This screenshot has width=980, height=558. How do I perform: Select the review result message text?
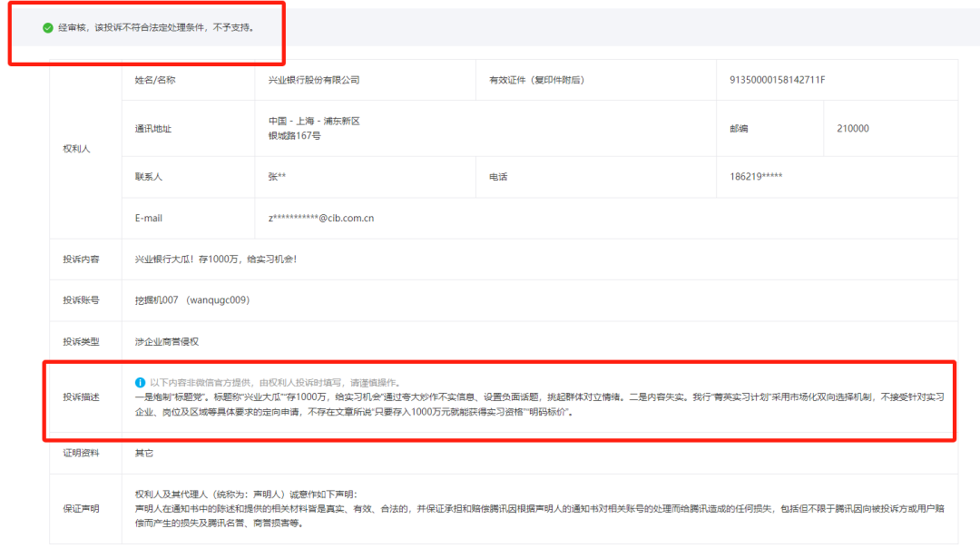coord(156,27)
